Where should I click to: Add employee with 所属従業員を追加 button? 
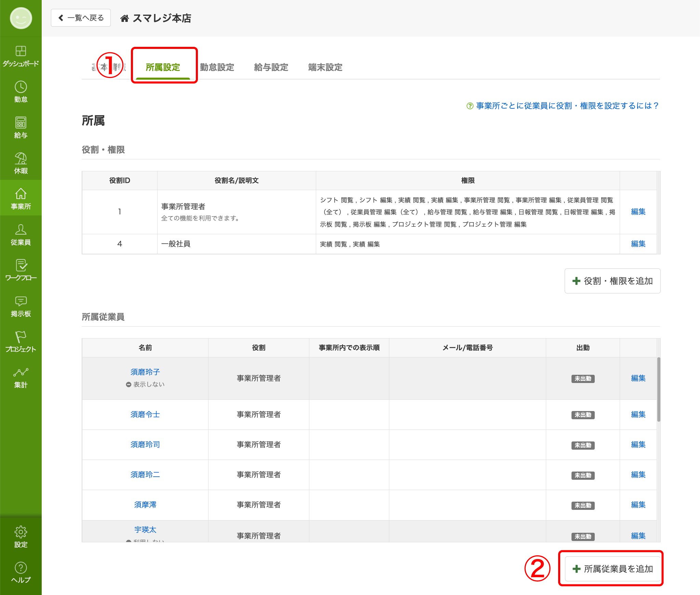612,569
